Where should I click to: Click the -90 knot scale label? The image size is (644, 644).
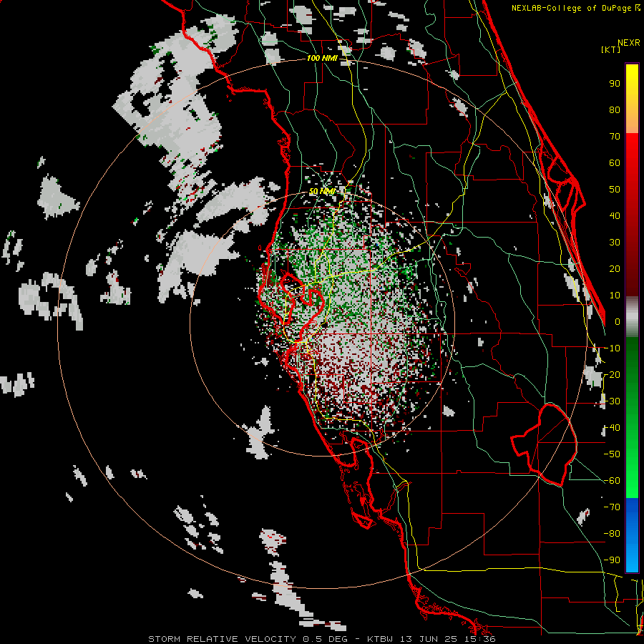tap(612, 560)
